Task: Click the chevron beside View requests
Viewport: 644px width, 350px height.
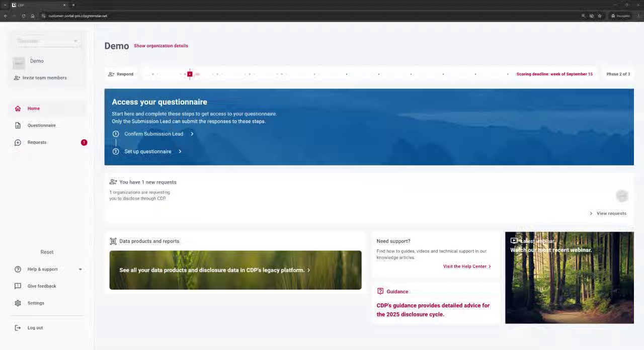Action: [591, 214]
